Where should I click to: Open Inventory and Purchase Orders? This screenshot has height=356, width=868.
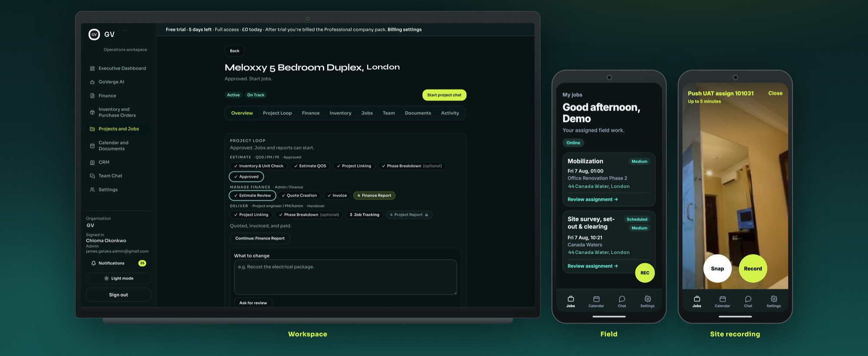click(114, 112)
